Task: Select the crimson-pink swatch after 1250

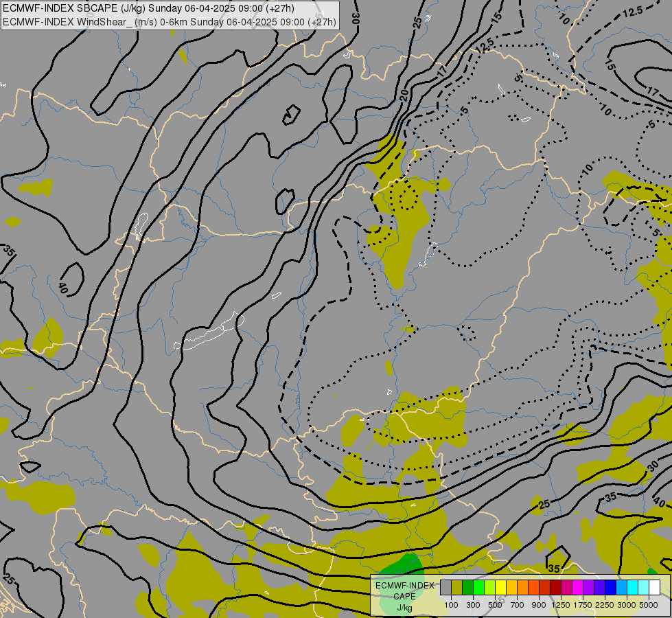Action: point(566,588)
